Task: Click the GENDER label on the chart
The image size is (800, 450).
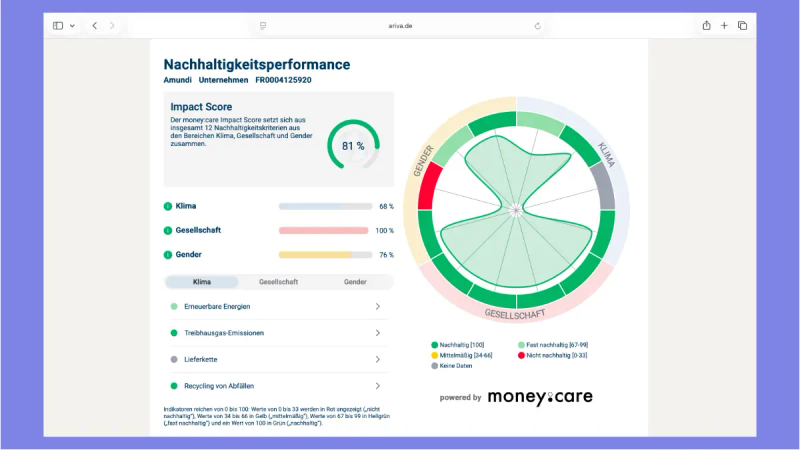Action: tap(423, 161)
